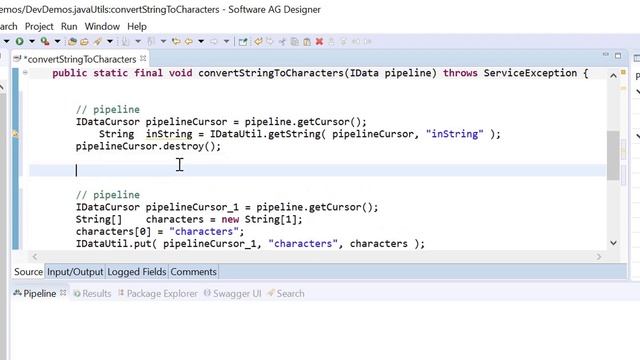Viewport: 640px width, 360px height.
Task: Switch to the Logged Fields tab
Action: click(137, 272)
